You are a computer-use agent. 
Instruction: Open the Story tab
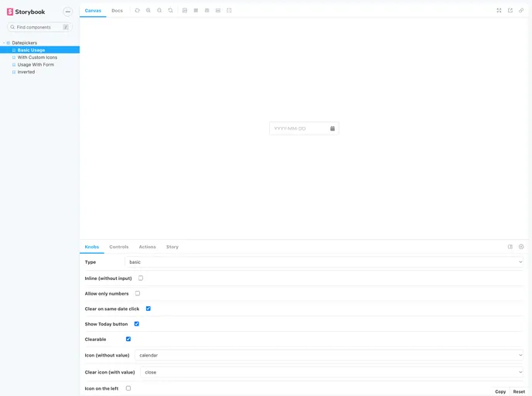[x=172, y=247]
